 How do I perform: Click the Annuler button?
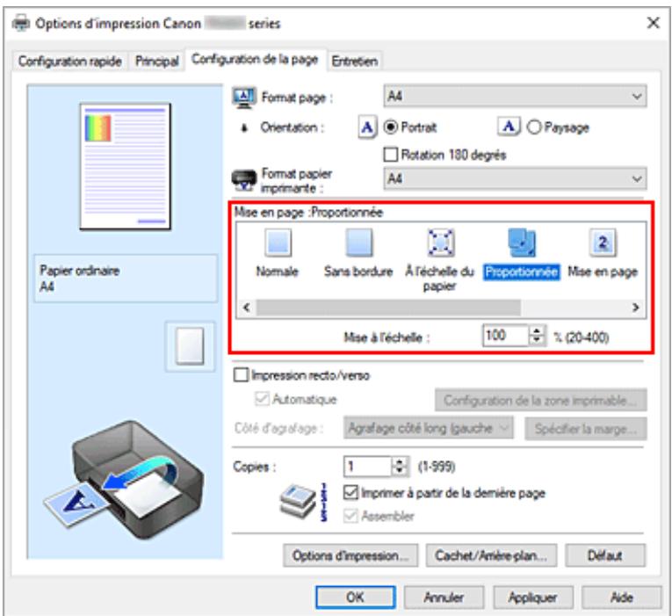coord(444,598)
